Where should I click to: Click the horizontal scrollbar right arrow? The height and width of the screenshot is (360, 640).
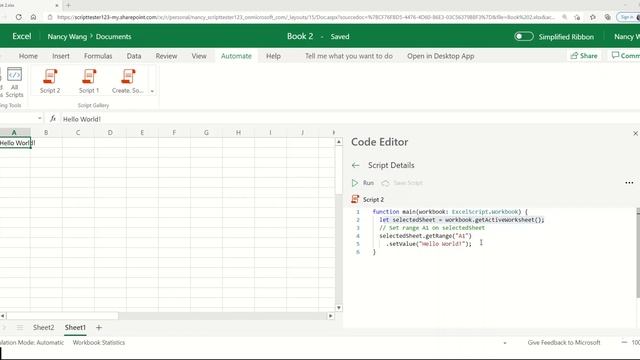pos(331,316)
